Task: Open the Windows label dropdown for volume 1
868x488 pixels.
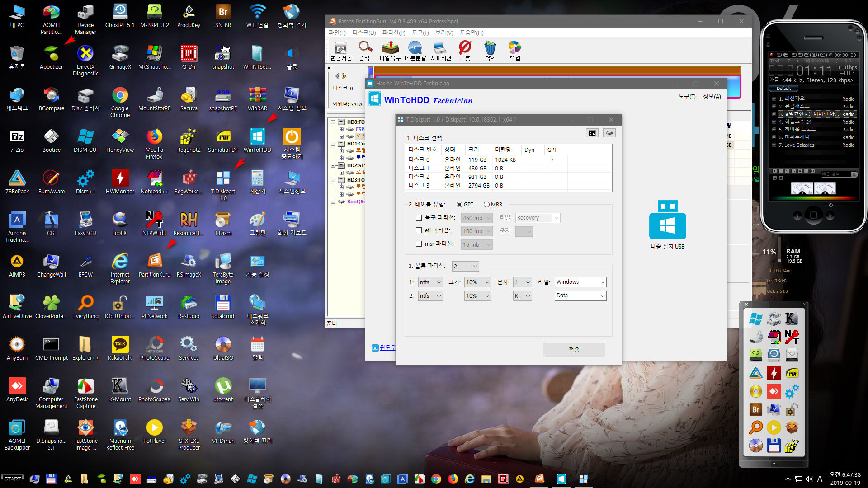Action: click(x=580, y=282)
